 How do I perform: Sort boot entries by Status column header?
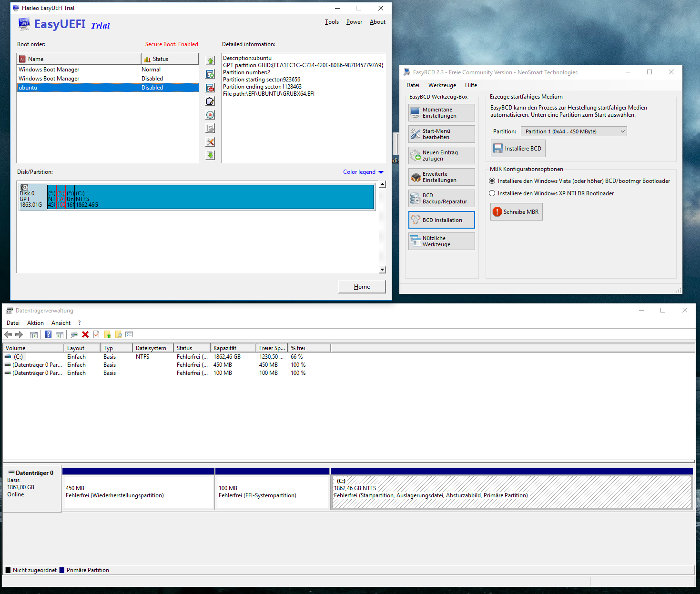170,59
